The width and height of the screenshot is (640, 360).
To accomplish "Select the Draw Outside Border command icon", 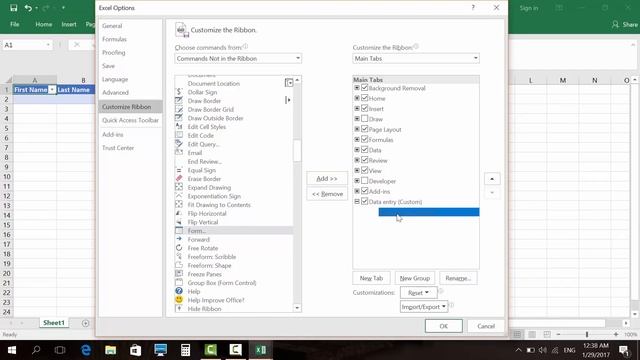I will (179, 118).
